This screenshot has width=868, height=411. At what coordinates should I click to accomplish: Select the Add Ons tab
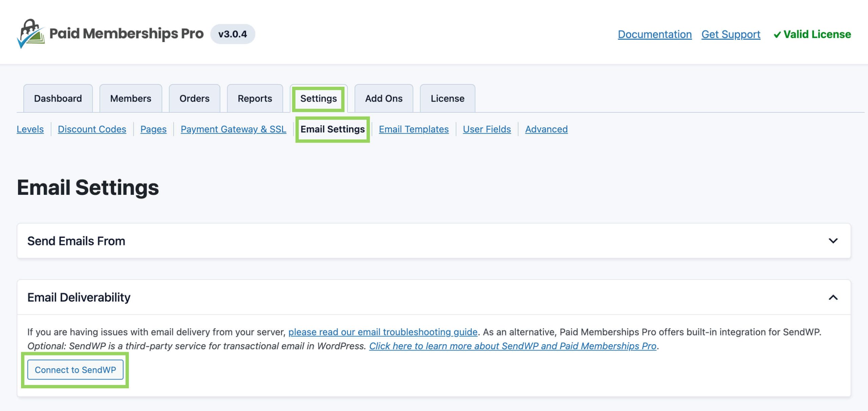tap(383, 99)
